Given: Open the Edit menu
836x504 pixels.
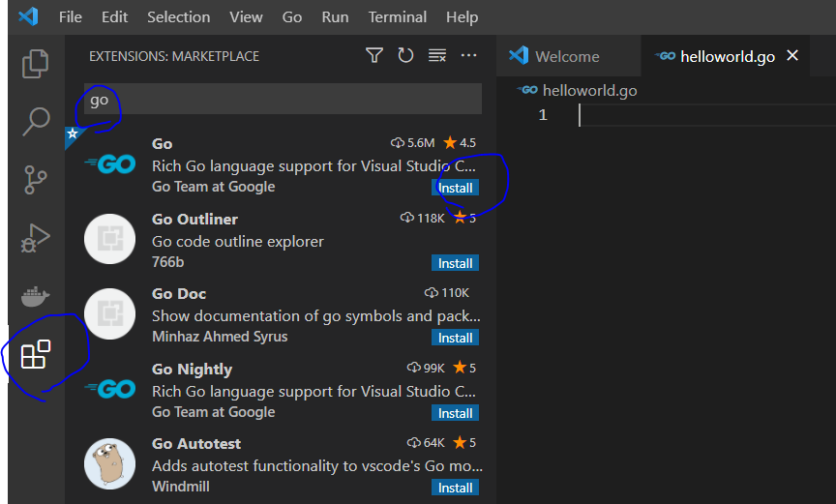Looking at the screenshot, I should coord(114,17).
